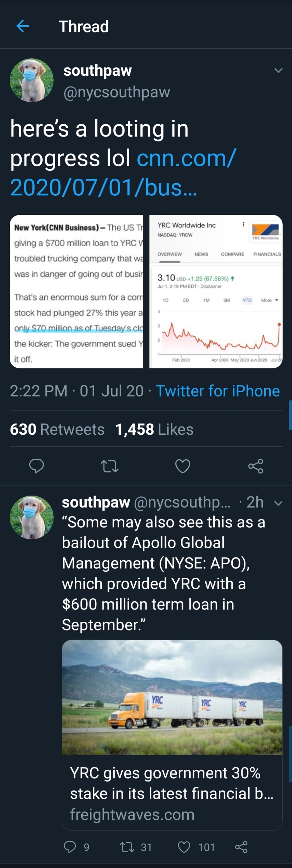This screenshot has height=868, width=292.
Task: Share the Apollo bailout reply tweet
Action: 241,847
